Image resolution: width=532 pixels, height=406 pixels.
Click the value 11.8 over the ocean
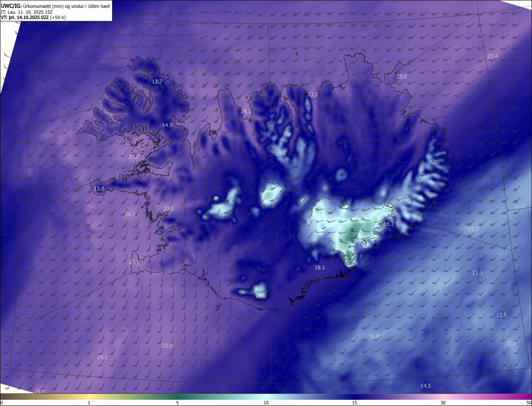[x=511, y=343]
